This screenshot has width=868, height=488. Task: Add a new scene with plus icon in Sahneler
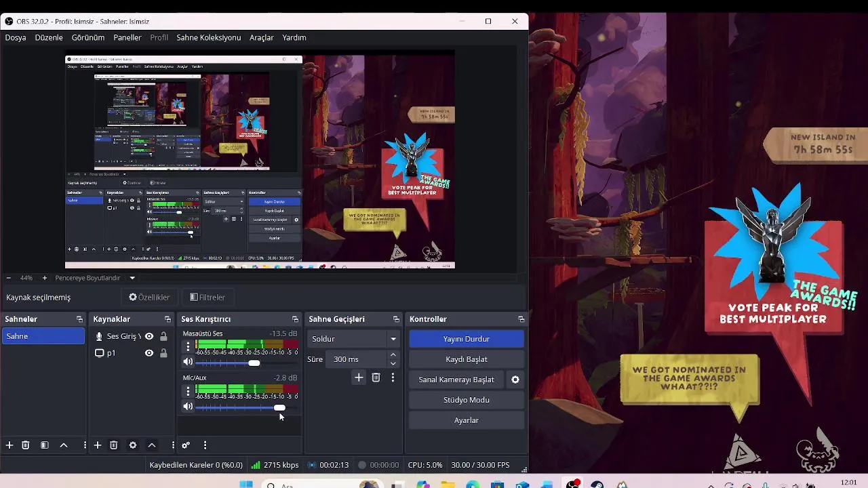tap(9, 445)
